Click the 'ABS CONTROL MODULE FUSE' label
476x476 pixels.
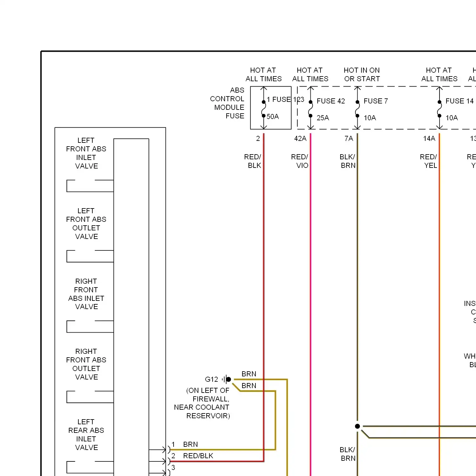(227, 103)
